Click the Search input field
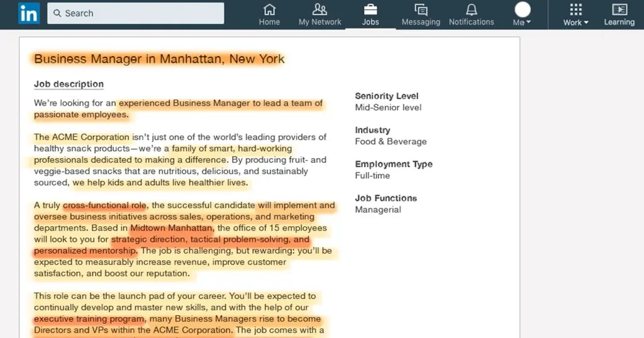This screenshot has height=338, width=644. [x=136, y=13]
